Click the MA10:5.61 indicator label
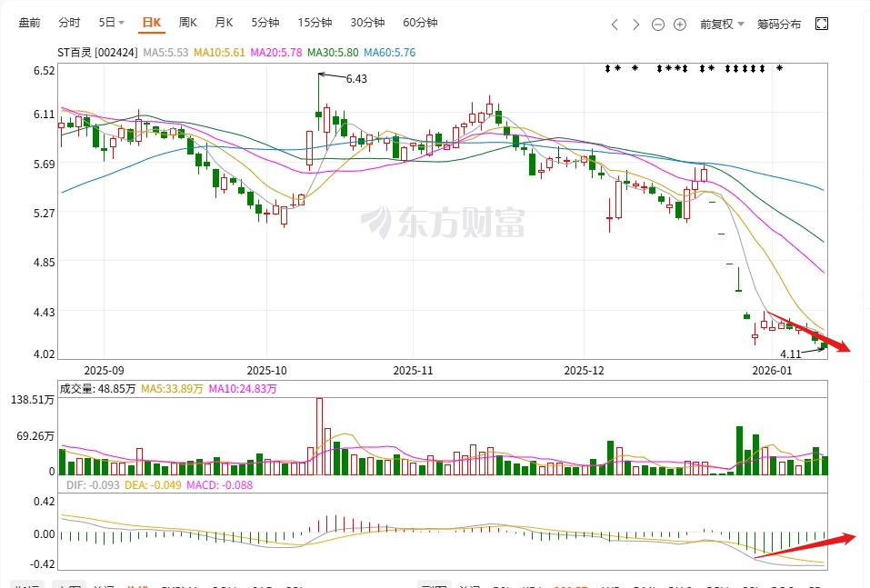Viewport: 870px width, 588px height. (219, 53)
